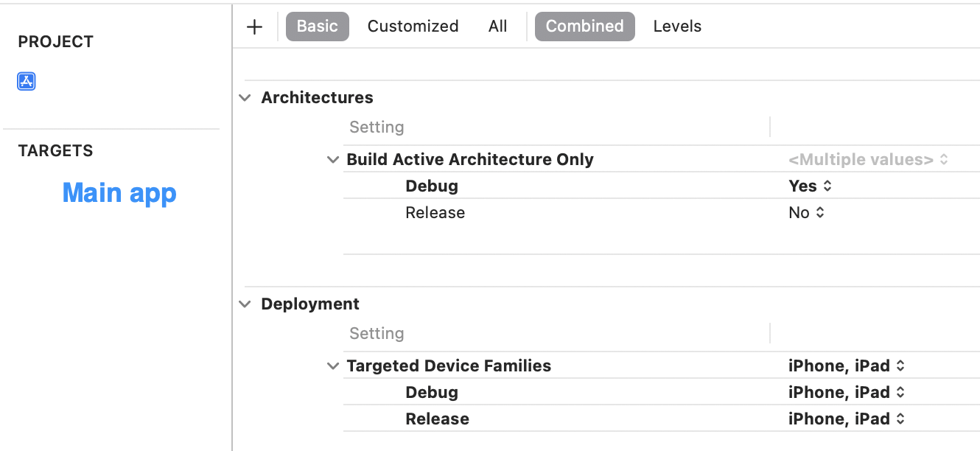Open Debug Yes value dropdown
Image resolution: width=980 pixels, height=451 pixels.
pos(810,186)
